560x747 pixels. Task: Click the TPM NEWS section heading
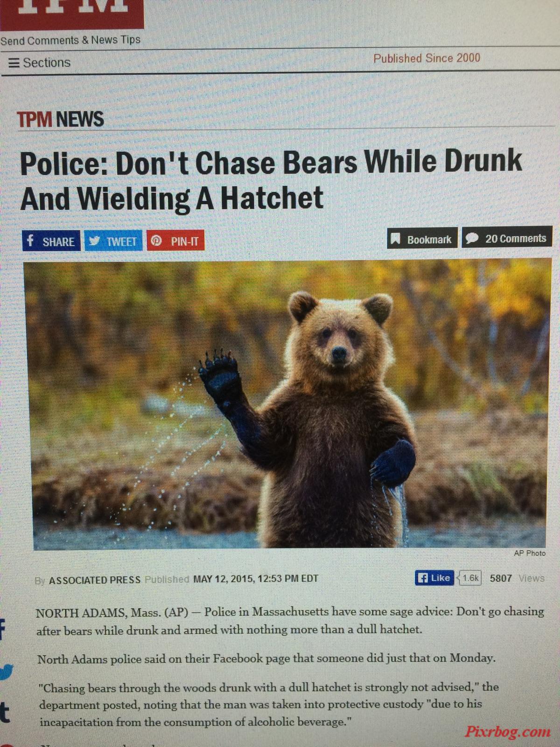(x=61, y=120)
